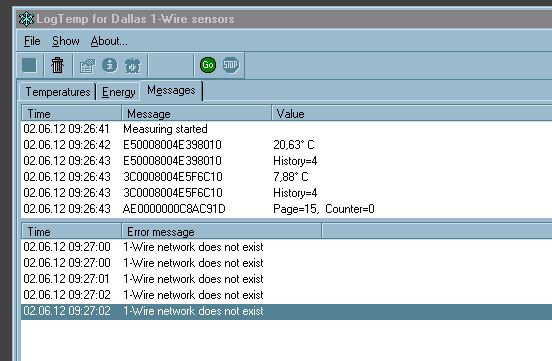Viewport: 552px width, 361px height.
Task: Click the 02.06.12 09:26:42 timestamp
Action: (x=67, y=145)
